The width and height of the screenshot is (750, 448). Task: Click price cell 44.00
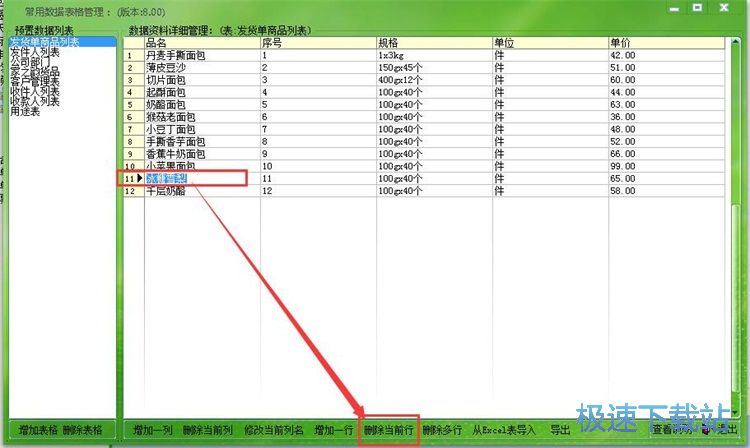(666, 92)
